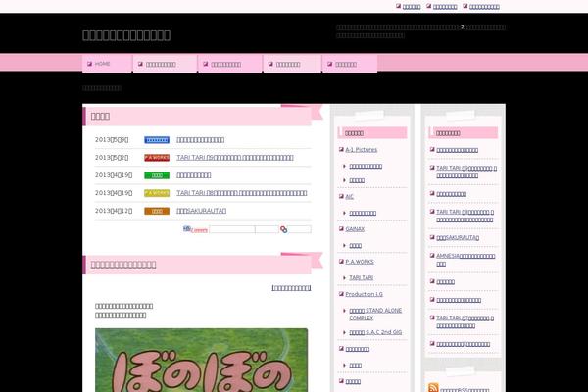This screenshot has height=392, width=588.
Task: Click the bullet icon beside Production I.G
Action: click(341, 294)
